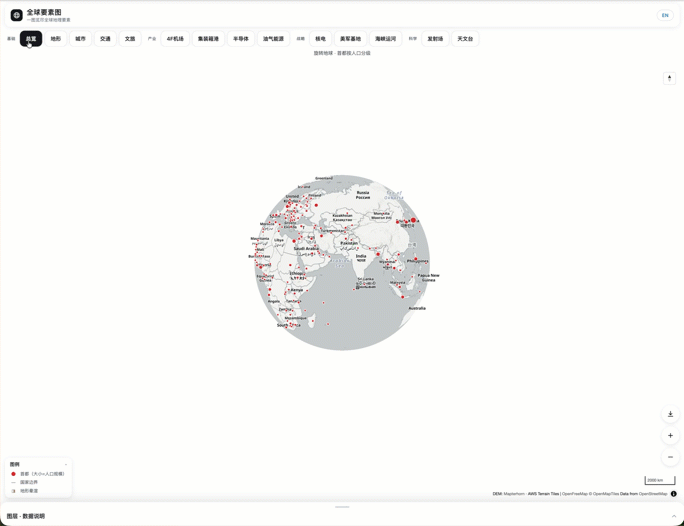The height and width of the screenshot is (526, 684).
Task: Switch to the 发射场 launch sites layer
Action: 435,39
